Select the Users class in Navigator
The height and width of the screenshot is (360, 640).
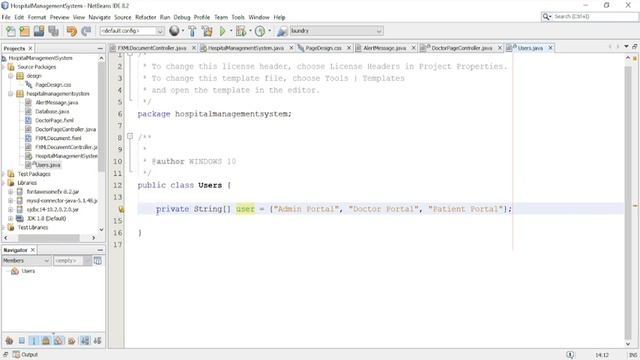28,271
